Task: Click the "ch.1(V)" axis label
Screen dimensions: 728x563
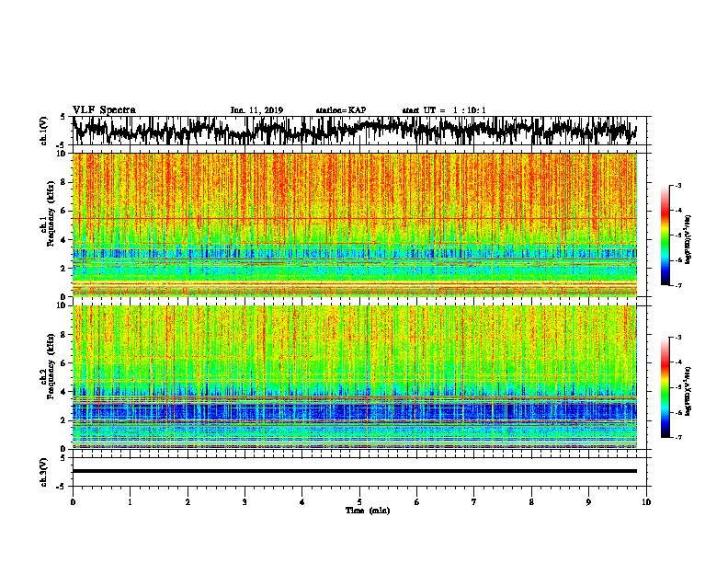Action: [44, 131]
